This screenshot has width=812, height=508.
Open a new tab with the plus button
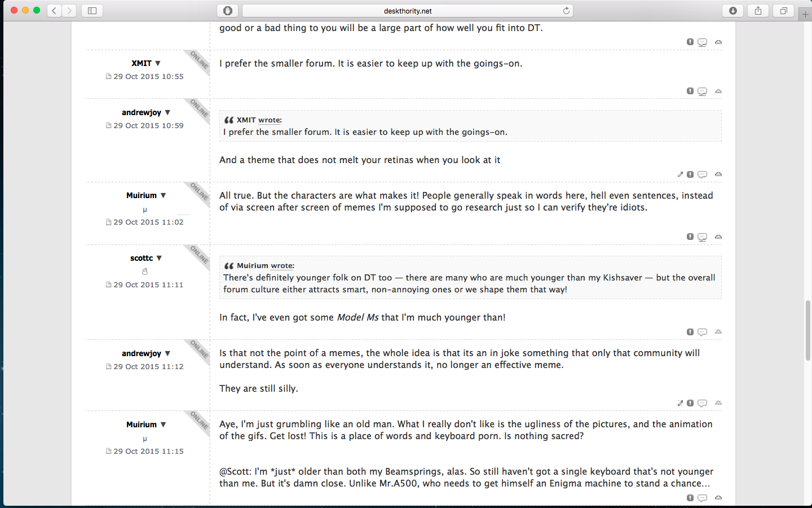[805, 14]
